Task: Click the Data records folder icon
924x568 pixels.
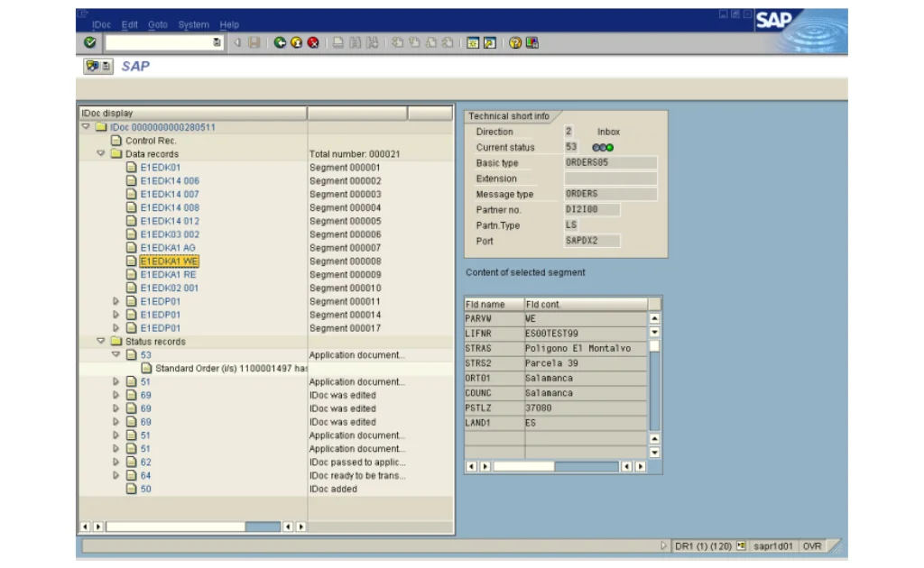Action: (x=116, y=153)
